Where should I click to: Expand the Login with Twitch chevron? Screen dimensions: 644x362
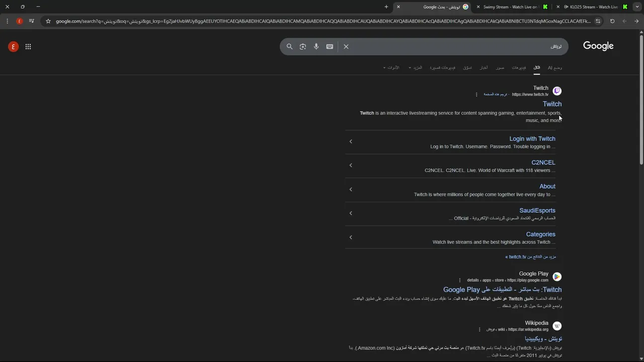[351, 141]
